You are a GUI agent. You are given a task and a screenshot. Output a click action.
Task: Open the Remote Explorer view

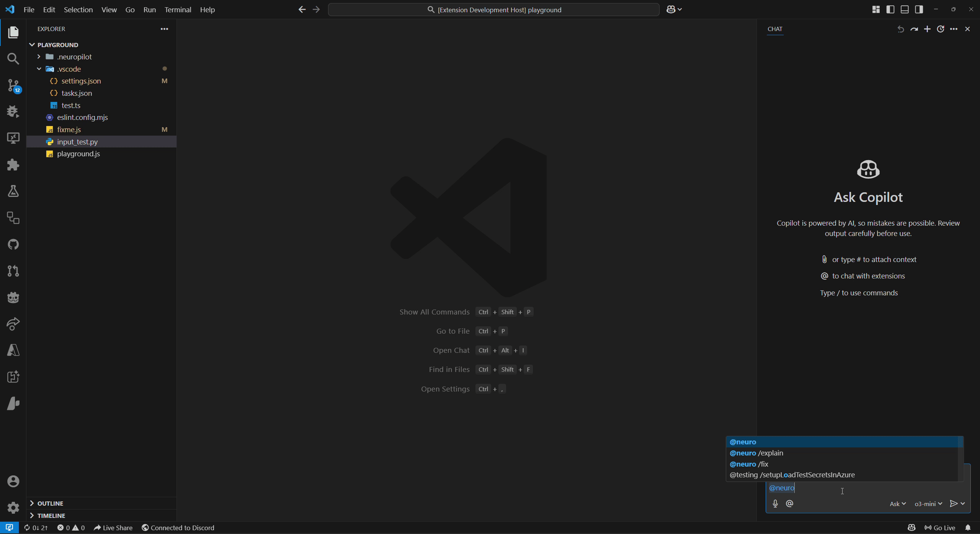point(13,138)
